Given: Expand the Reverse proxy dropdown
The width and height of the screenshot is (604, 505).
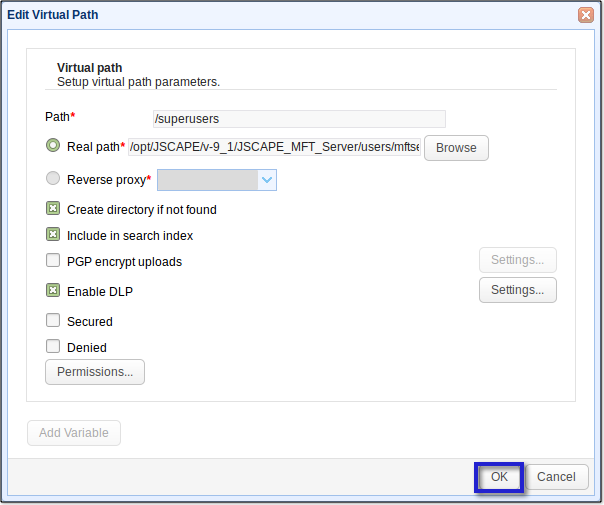Looking at the screenshot, I should click(267, 180).
